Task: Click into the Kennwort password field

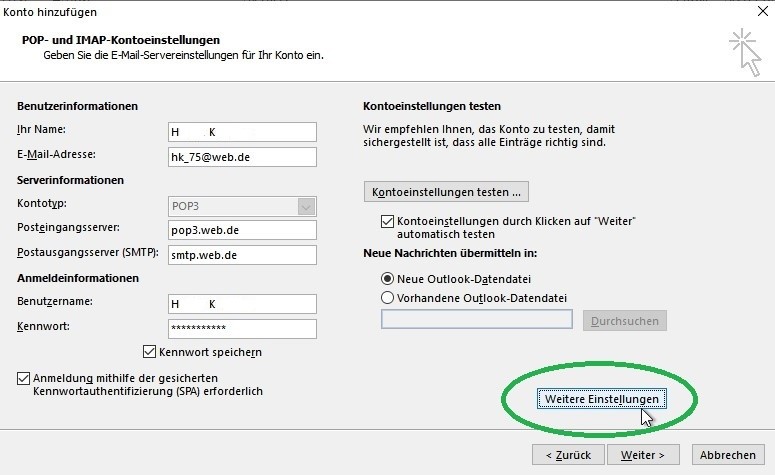Action: click(242, 329)
